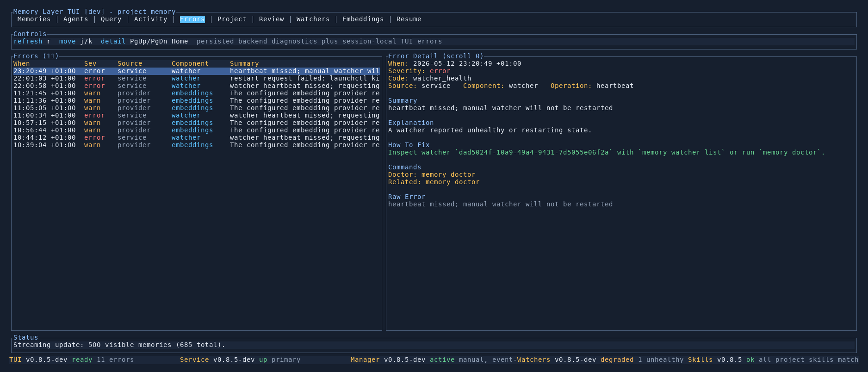Click the watcher ID dad5024f in How To Fix
868x372 pixels.
click(x=534, y=152)
